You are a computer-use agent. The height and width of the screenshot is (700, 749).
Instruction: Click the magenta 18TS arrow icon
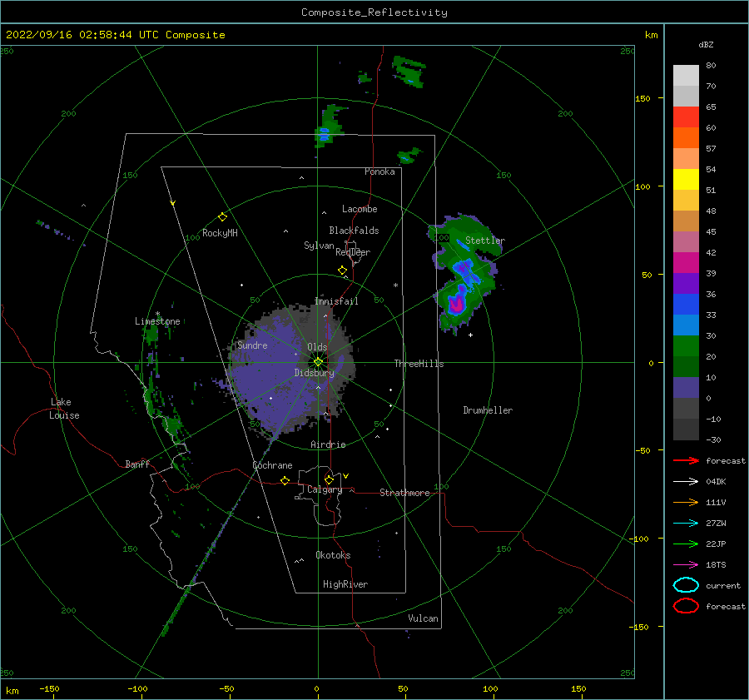tap(686, 565)
